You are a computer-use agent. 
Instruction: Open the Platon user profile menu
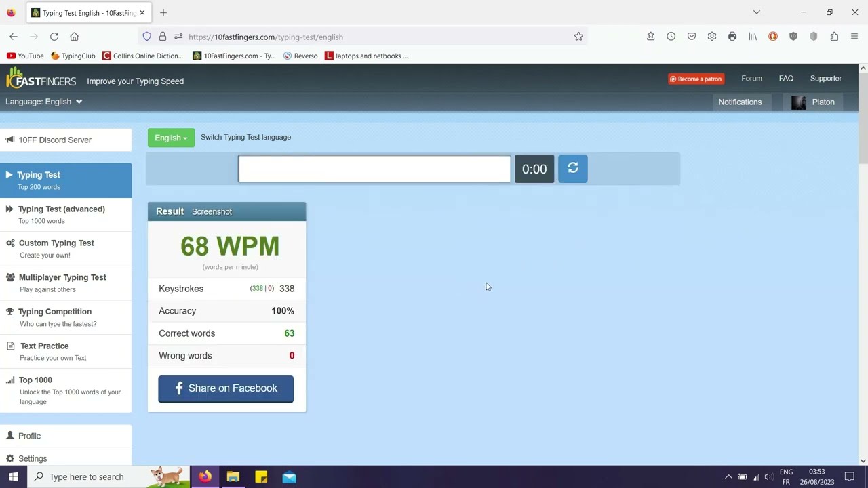pyautogui.click(x=814, y=102)
